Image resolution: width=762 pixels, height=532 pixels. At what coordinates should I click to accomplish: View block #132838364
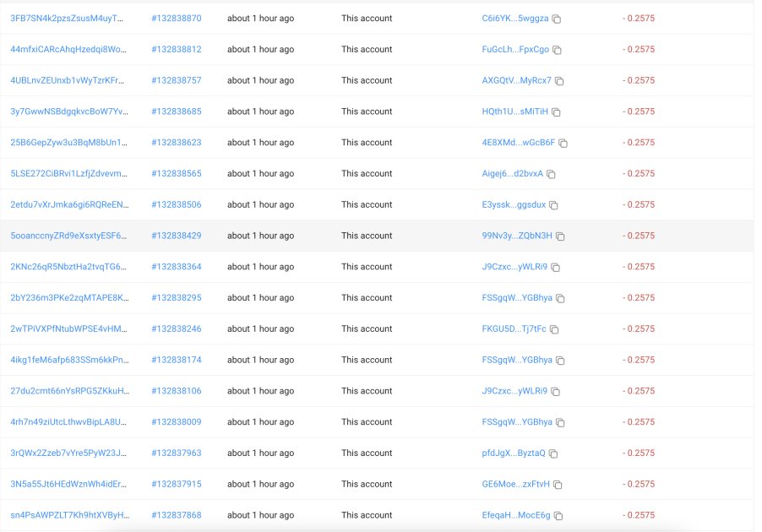[x=177, y=267]
